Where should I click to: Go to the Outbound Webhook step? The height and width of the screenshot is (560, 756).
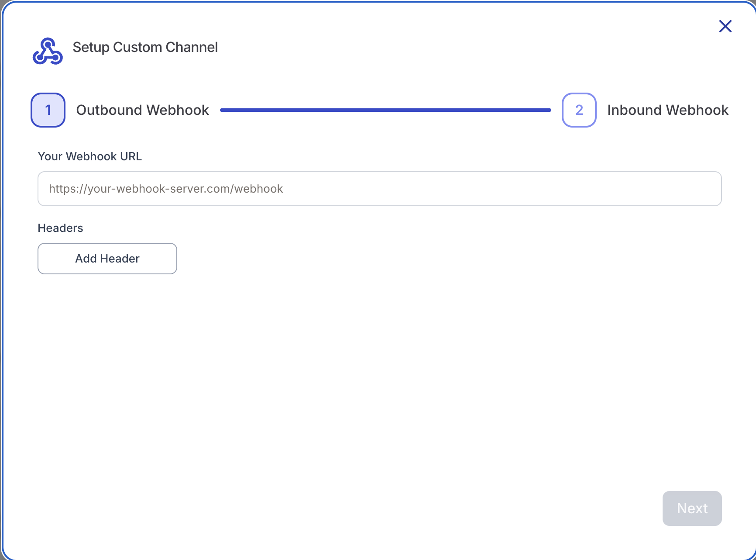(x=142, y=110)
